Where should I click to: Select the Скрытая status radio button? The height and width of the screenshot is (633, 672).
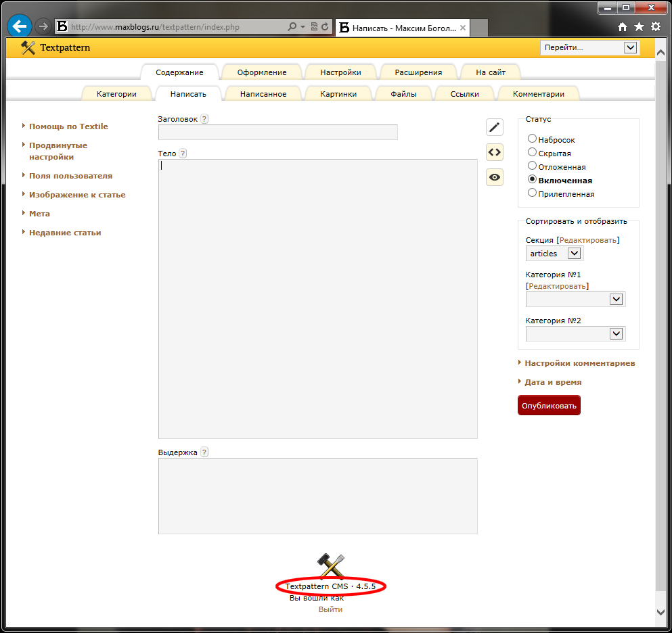tap(532, 152)
